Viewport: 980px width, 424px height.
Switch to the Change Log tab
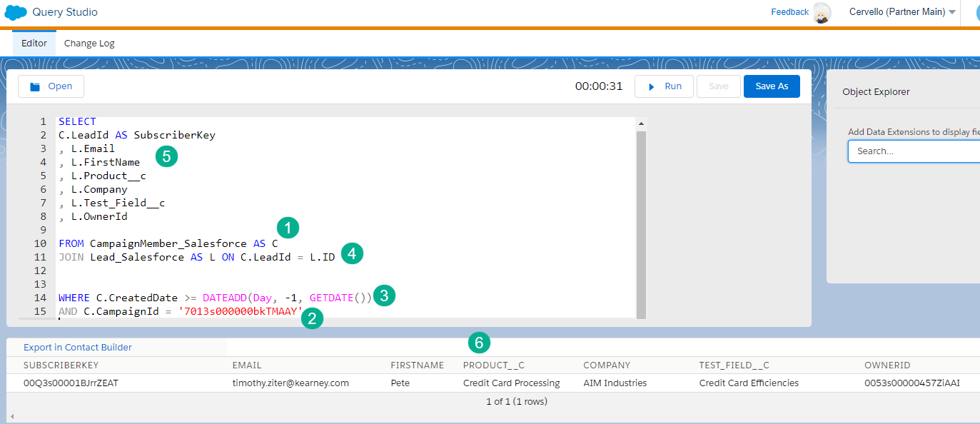[89, 43]
